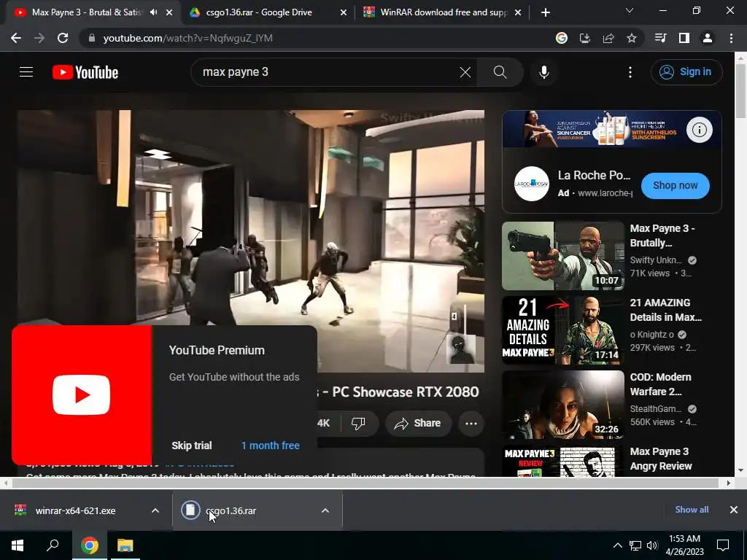Click the Google icon in address bar
This screenshot has height=560, width=747.
pyautogui.click(x=562, y=38)
